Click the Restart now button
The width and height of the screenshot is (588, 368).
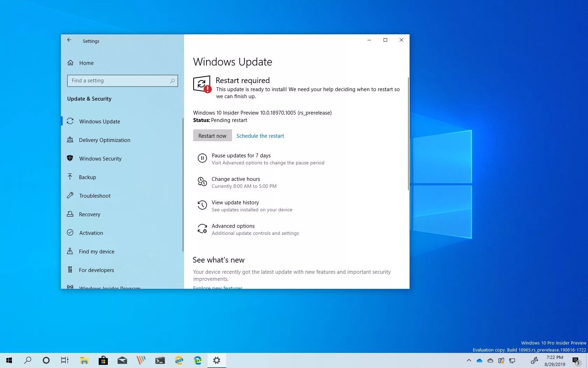(212, 136)
